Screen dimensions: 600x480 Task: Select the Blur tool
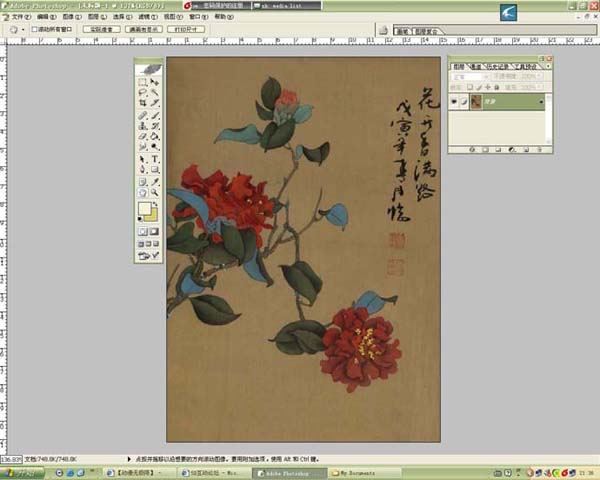click(x=143, y=147)
